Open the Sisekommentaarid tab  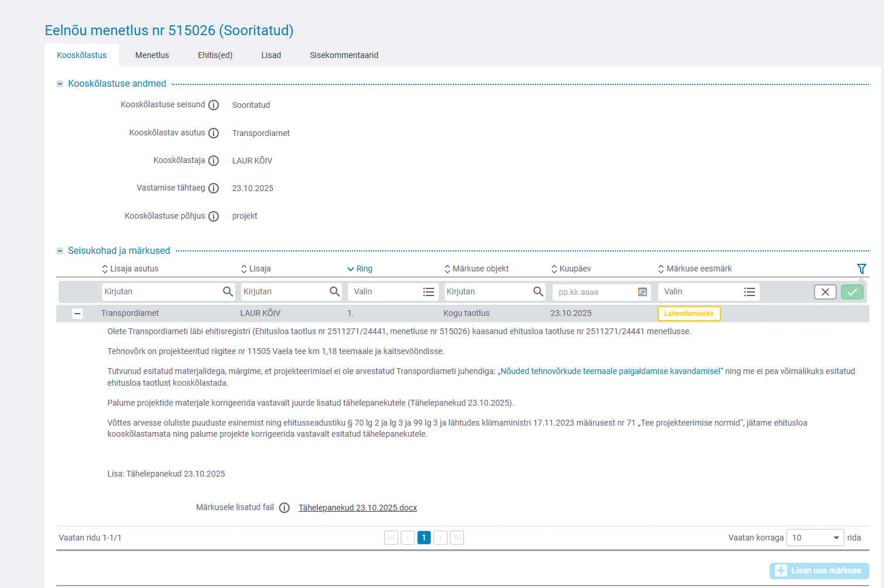pos(344,55)
